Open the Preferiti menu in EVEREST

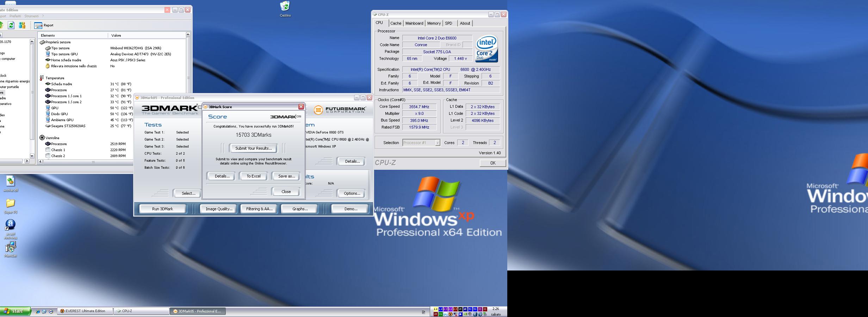point(15,16)
